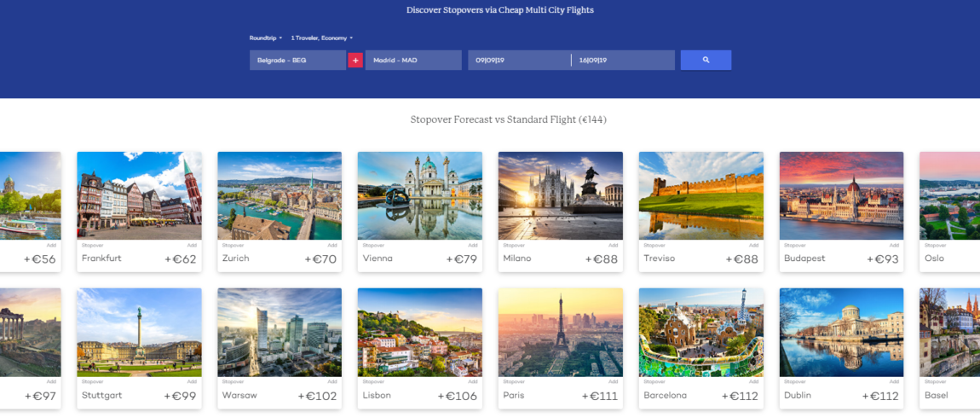Open the Barcelona stopover photo
Viewport: 980px width, 418px height.
(701, 333)
